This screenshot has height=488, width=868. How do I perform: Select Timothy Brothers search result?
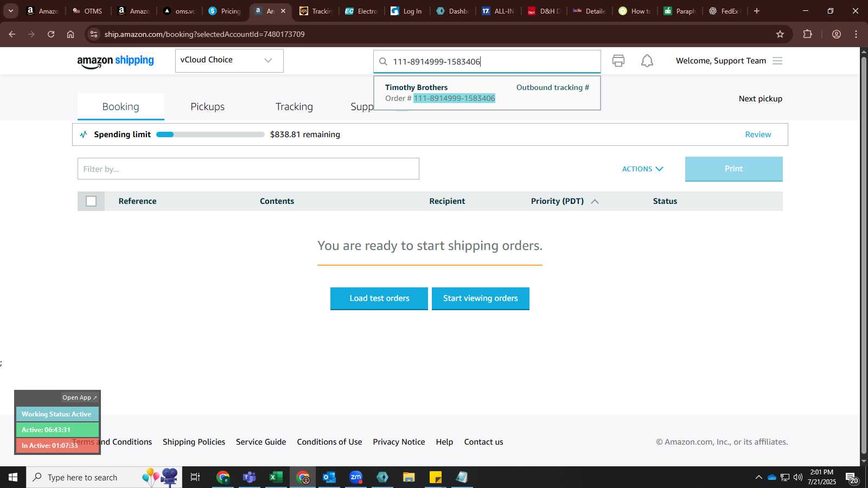pyautogui.click(x=487, y=93)
